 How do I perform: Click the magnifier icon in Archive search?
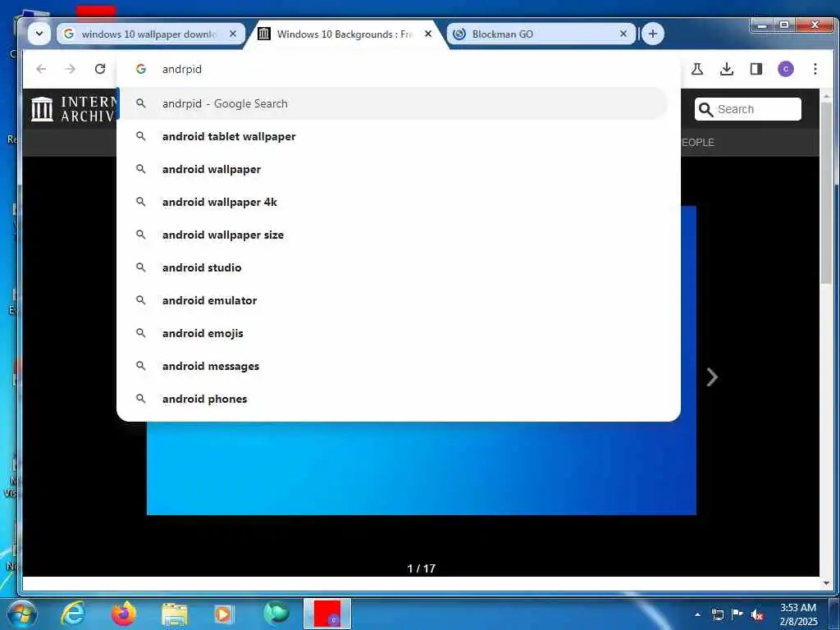pyautogui.click(x=706, y=110)
